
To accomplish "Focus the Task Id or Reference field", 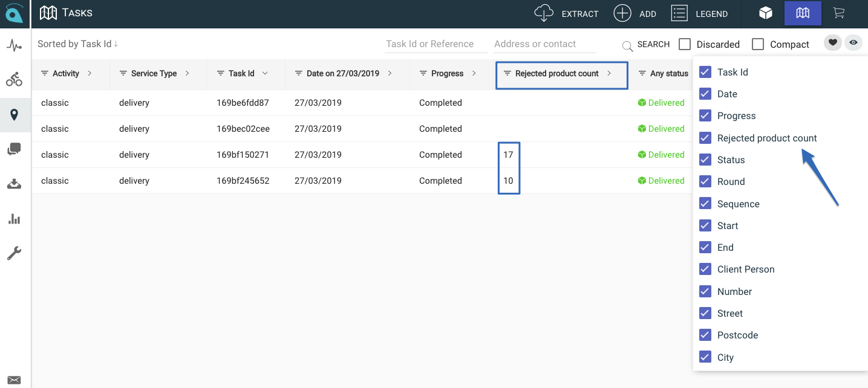I will click(x=436, y=44).
